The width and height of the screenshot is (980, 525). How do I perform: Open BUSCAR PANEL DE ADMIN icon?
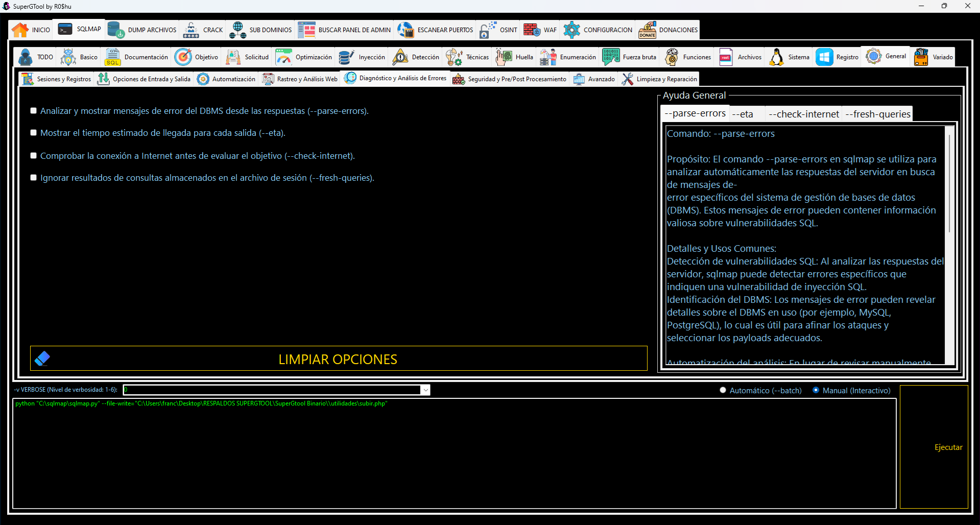(307, 30)
